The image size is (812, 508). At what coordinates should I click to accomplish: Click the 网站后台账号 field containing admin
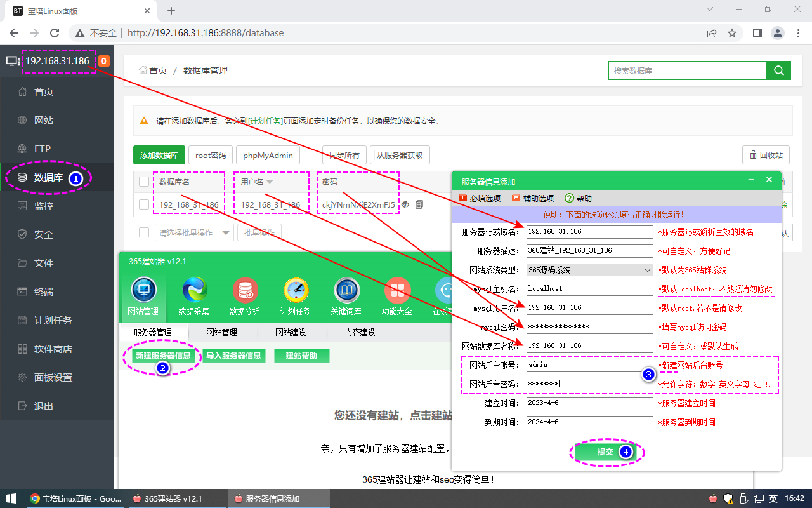pos(590,365)
